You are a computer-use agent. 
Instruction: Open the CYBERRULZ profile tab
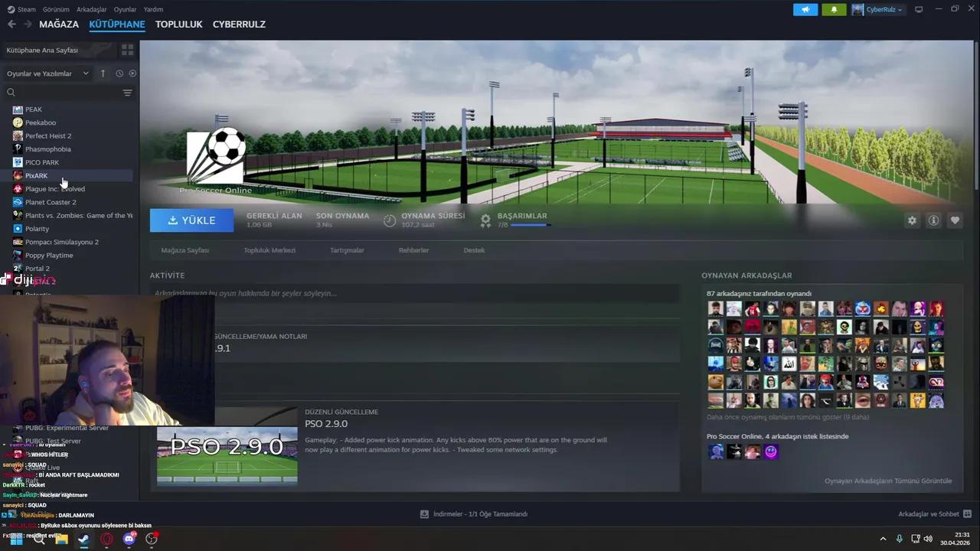pyautogui.click(x=239, y=24)
